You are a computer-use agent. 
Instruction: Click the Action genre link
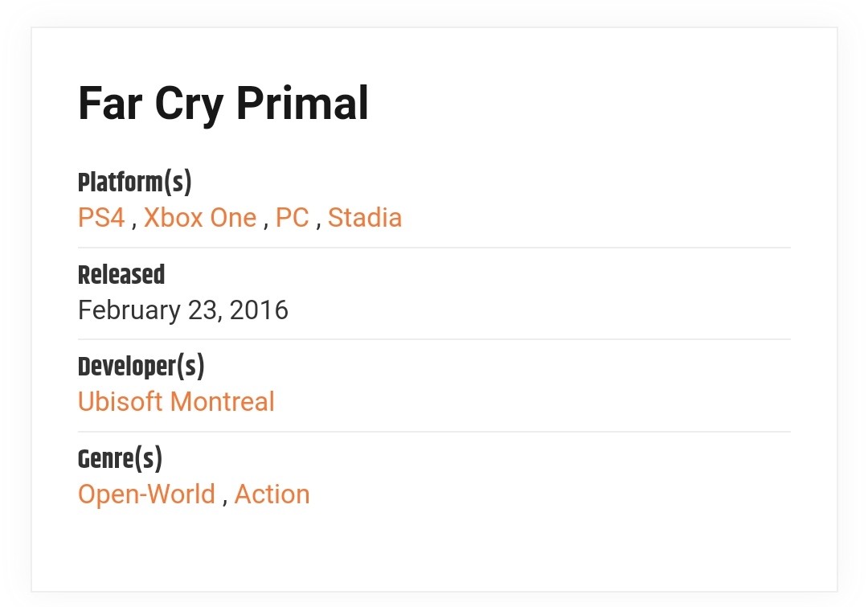(x=272, y=494)
